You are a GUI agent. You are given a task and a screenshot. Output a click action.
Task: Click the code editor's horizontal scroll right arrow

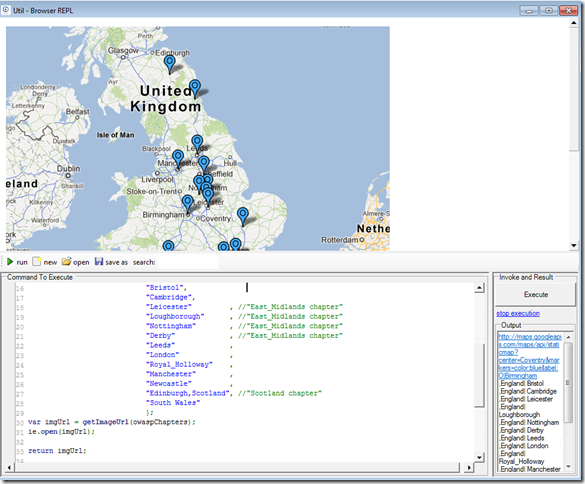tap(469, 467)
